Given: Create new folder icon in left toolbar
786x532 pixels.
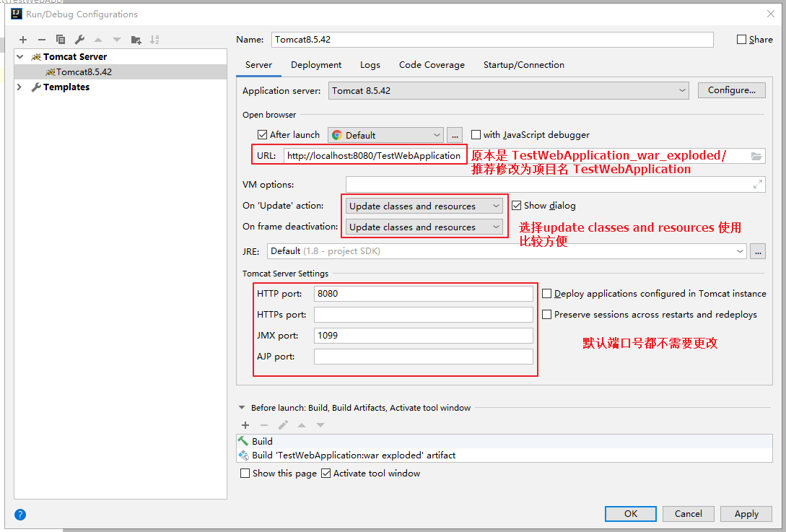Looking at the screenshot, I should coord(136,40).
